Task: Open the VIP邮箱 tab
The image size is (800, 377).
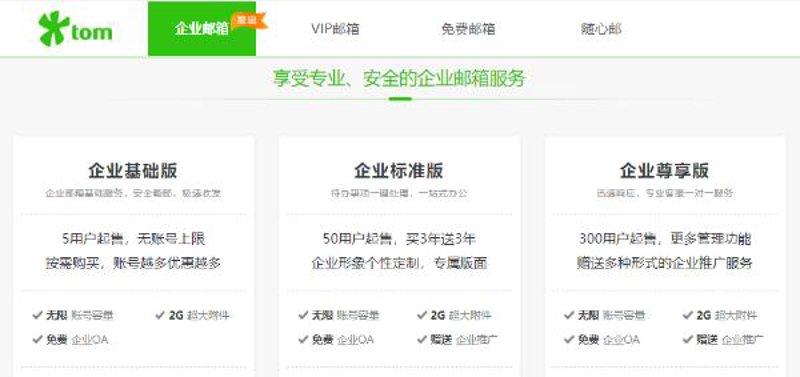Action: click(x=335, y=29)
